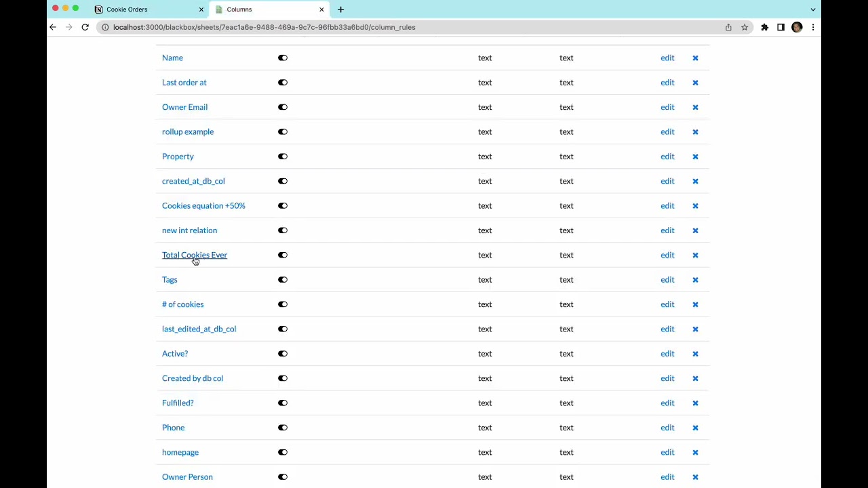Open the user profile avatar
Screen dimensions: 868x488
pos(797,27)
